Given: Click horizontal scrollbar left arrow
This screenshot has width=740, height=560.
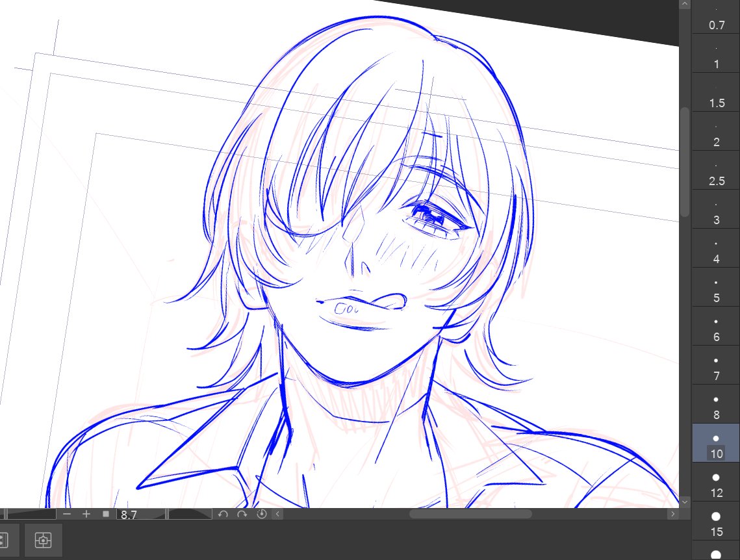Looking at the screenshot, I should coord(277,514).
